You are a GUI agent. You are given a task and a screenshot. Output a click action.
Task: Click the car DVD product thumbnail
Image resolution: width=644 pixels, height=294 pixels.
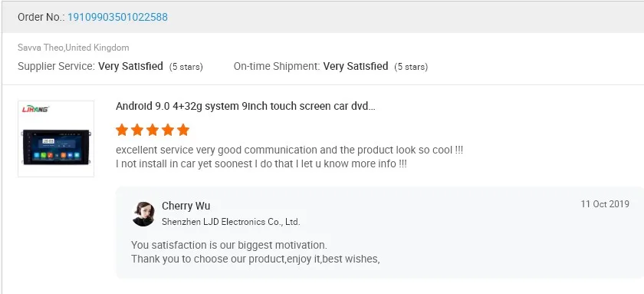[56, 139]
